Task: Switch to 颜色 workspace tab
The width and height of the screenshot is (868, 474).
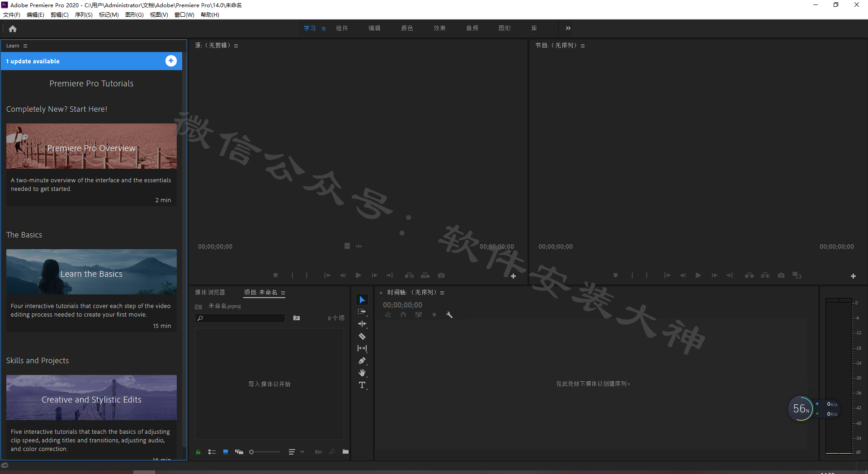Action: 407,28
